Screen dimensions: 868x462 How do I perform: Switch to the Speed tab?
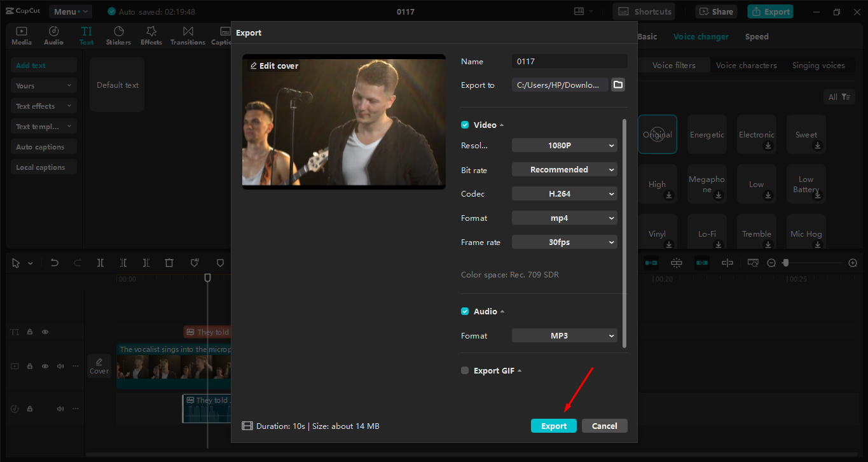[757, 36]
